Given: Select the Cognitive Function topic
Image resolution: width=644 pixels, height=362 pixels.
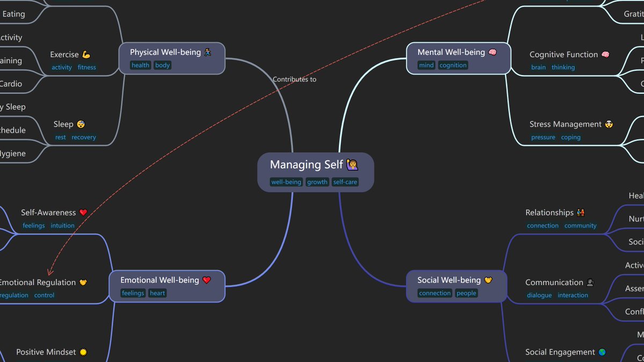Looking at the screenshot, I should pos(562,54).
